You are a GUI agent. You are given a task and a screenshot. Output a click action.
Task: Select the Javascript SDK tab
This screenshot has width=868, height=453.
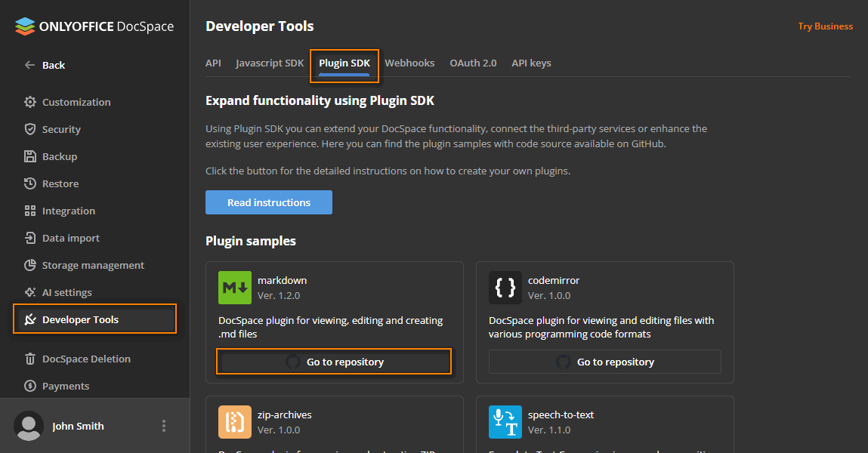click(x=270, y=63)
